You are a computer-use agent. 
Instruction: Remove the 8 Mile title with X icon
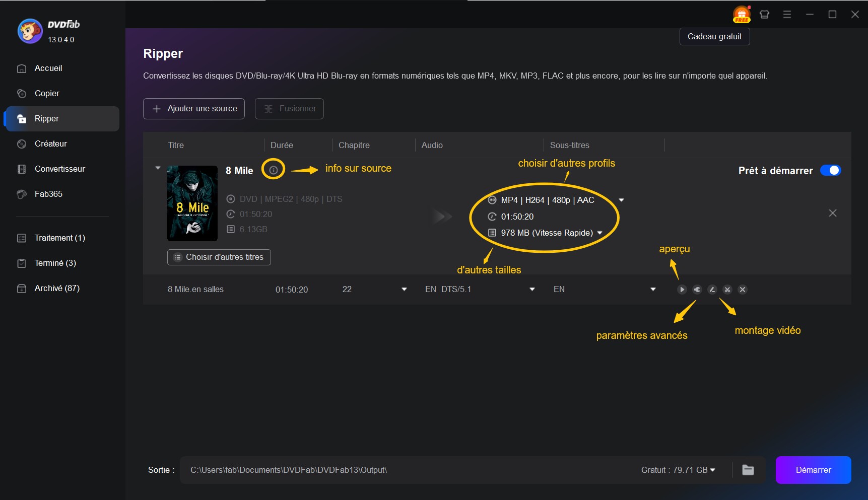point(833,213)
